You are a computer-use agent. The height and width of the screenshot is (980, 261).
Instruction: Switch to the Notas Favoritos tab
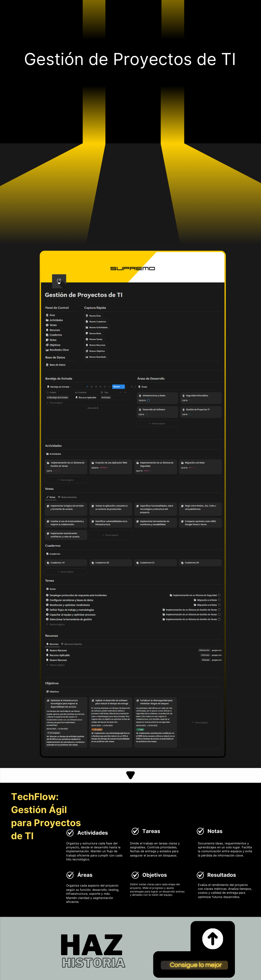pyautogui.click(x=67, y=497)
